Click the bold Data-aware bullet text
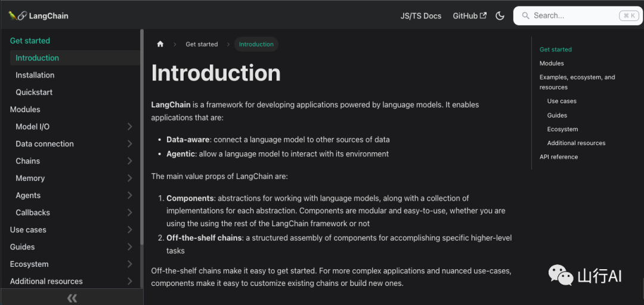 [x=188, y=140]
